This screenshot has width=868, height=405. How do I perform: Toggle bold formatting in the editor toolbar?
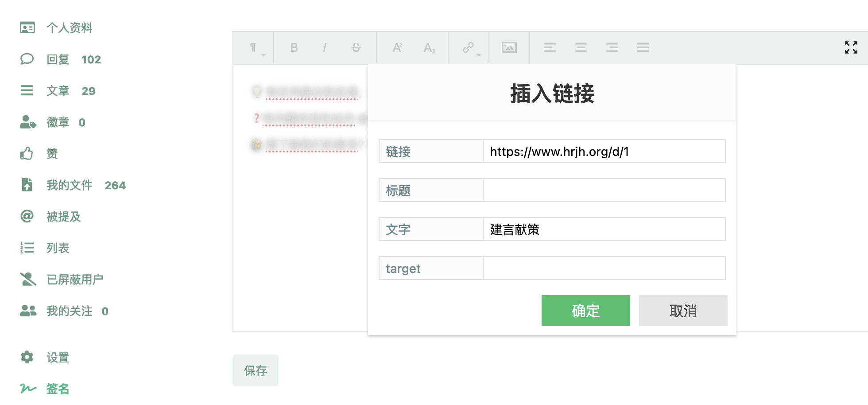click(x=293, y=47)
